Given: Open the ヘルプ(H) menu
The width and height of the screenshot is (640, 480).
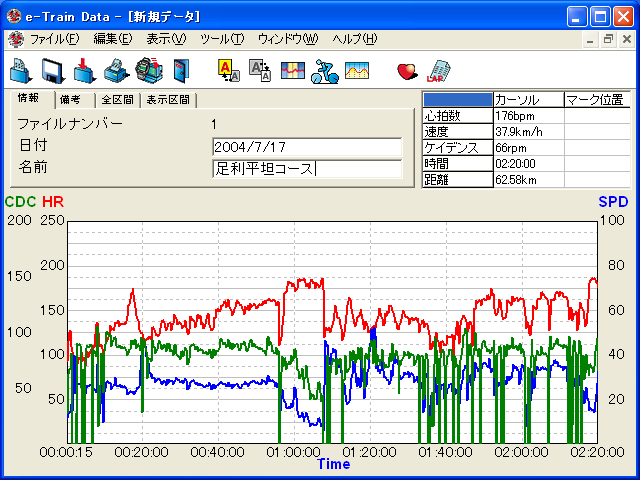Looking at the screenshot, I should pos(354,39).
